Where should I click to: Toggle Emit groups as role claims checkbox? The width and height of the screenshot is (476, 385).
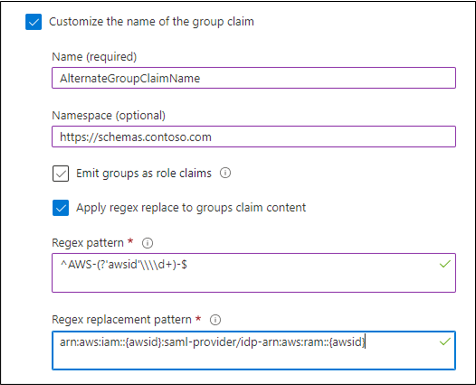pos(61,174)
